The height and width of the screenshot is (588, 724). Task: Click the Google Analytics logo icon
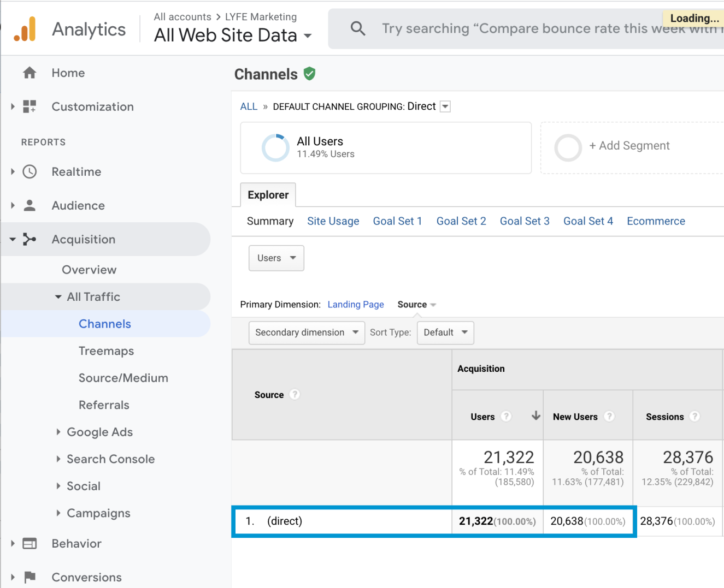coord(25,29)
